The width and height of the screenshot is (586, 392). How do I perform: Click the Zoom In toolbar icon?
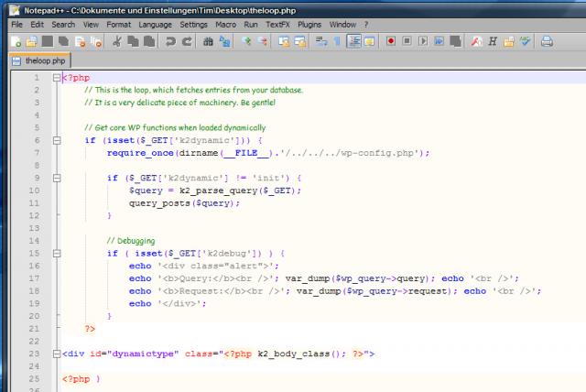tap(246, 41)
